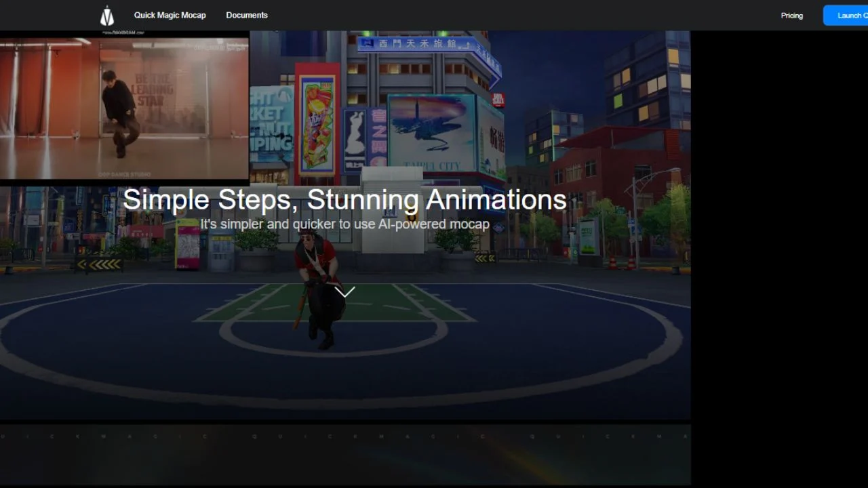Click the "Be the leaning star" wall text
This screenshot has height=488, width=868.
coord(154,89)
